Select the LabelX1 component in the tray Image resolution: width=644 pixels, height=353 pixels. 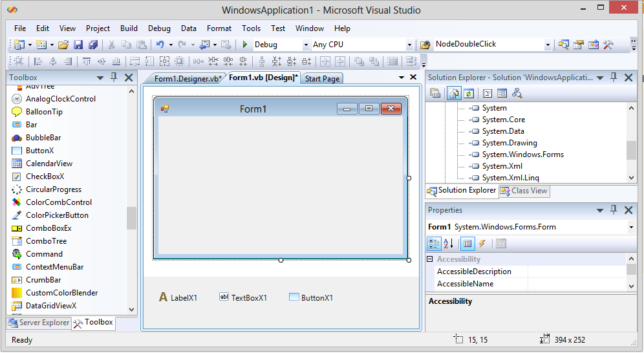pyautogui.click(x=178, y=297)
